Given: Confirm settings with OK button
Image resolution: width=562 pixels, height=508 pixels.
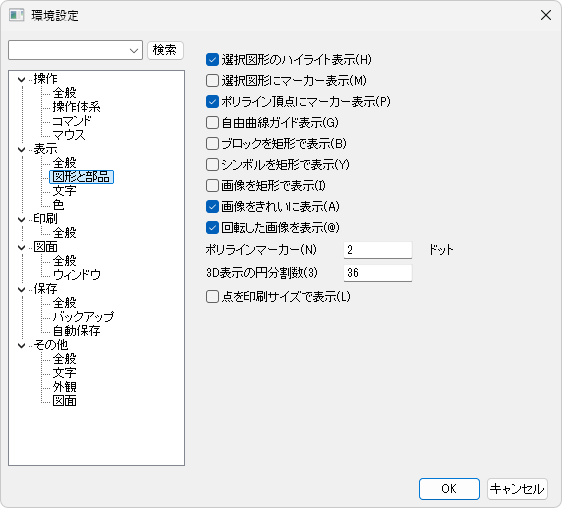Looking at the screenshot, I should pyautogui.click(x=449, y=489).
